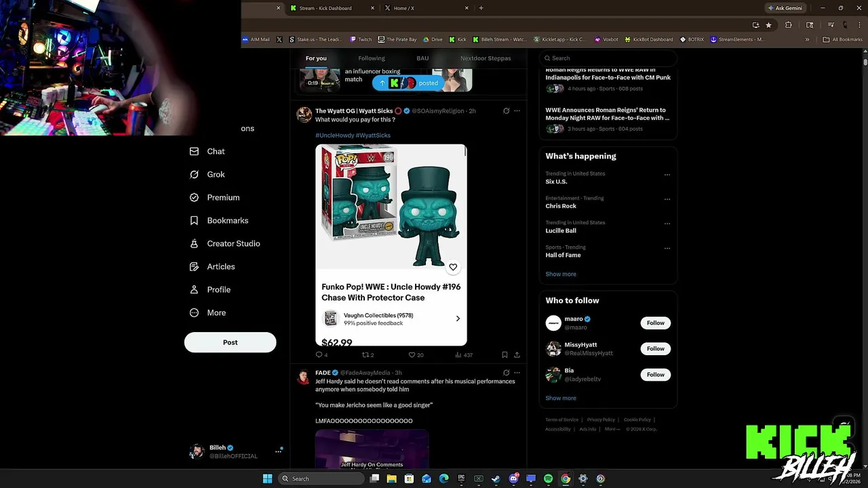Follow Bia
Image resolution: width=868 pixels, height=488 pixels.
click(655, 374)
